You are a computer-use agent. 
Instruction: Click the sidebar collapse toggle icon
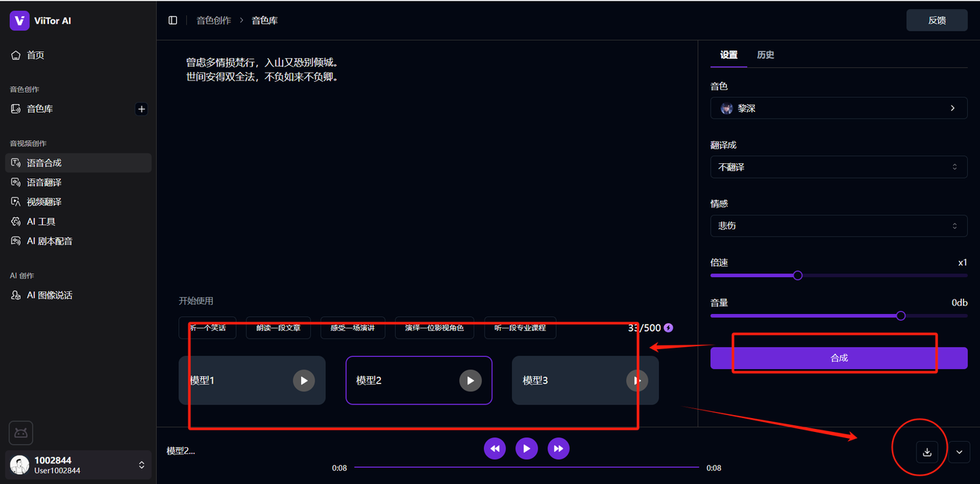173,21
